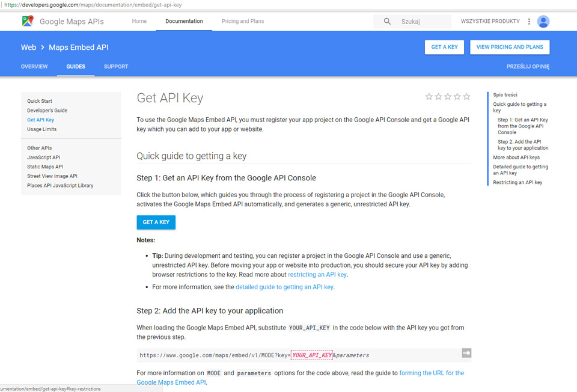Switch to the SUPPORT tab
Viewport: 577px width, 392px height.
[116, 67]
